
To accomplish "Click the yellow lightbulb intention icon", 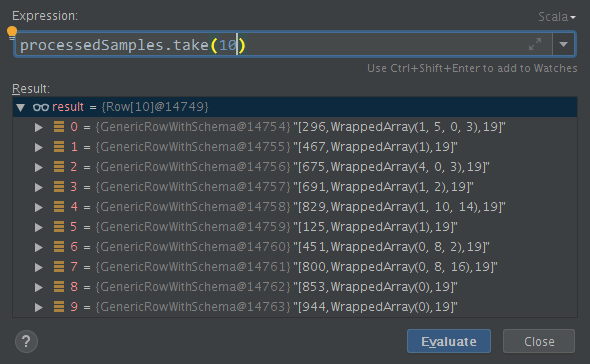I will click(x=12, y=33).
